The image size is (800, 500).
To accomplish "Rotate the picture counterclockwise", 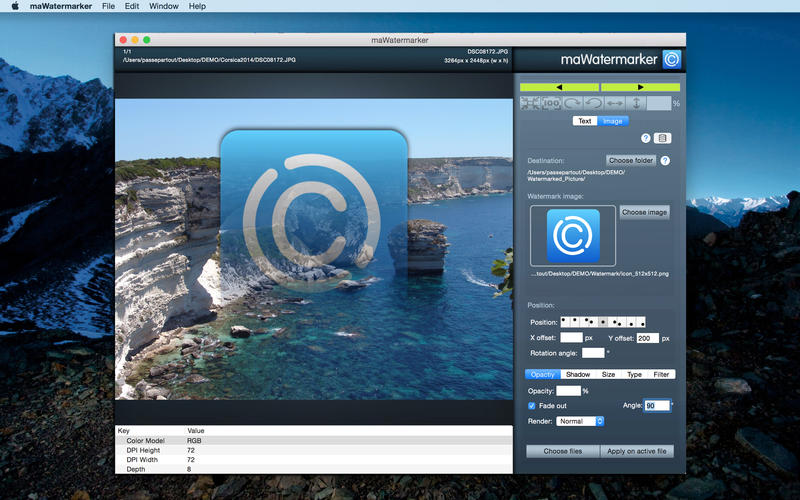I will [593, 103].
